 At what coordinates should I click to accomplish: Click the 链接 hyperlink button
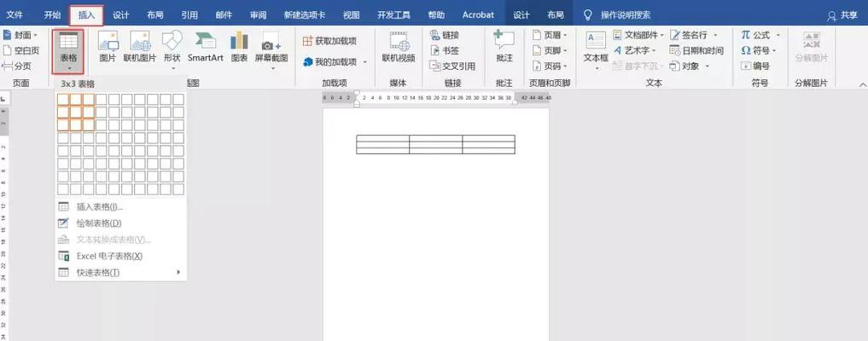445,35
